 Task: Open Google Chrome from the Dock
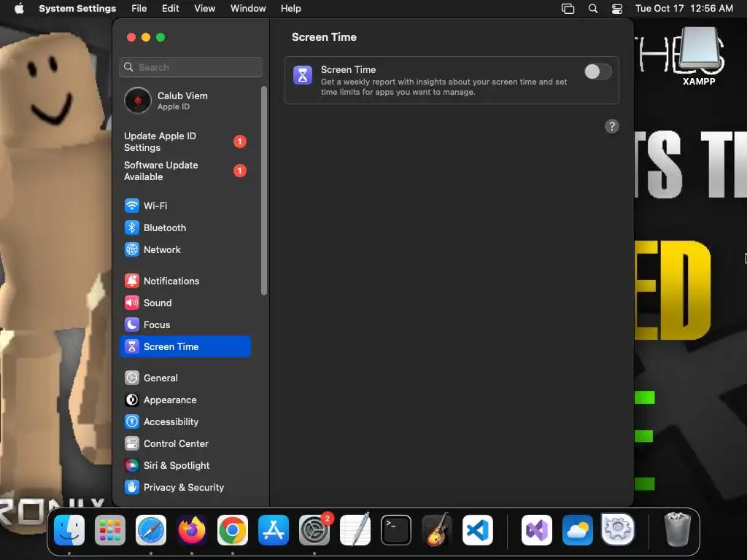(x=233, y=530)
